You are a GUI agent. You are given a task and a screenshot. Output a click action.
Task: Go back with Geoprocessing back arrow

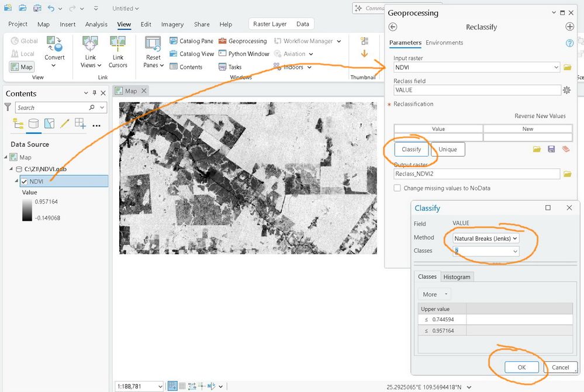pyautogui.click(x=393, y=27)
